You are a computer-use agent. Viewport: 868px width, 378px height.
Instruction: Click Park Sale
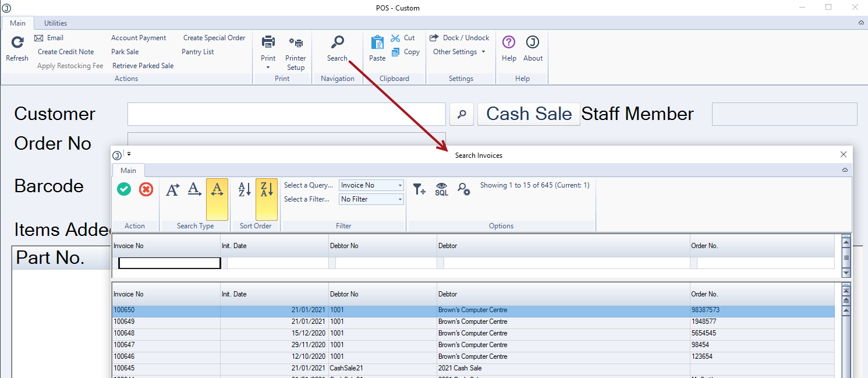click(125, 52)
